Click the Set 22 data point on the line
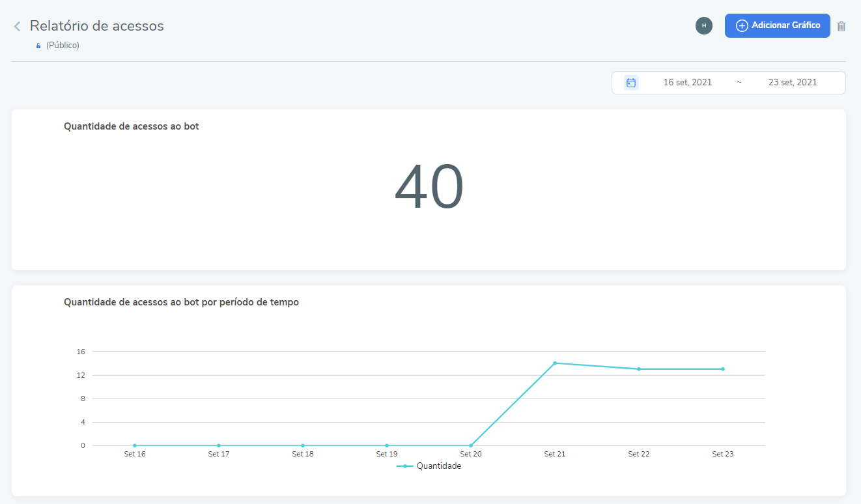This screenshot has width=861, height=504. pos(639,369)
